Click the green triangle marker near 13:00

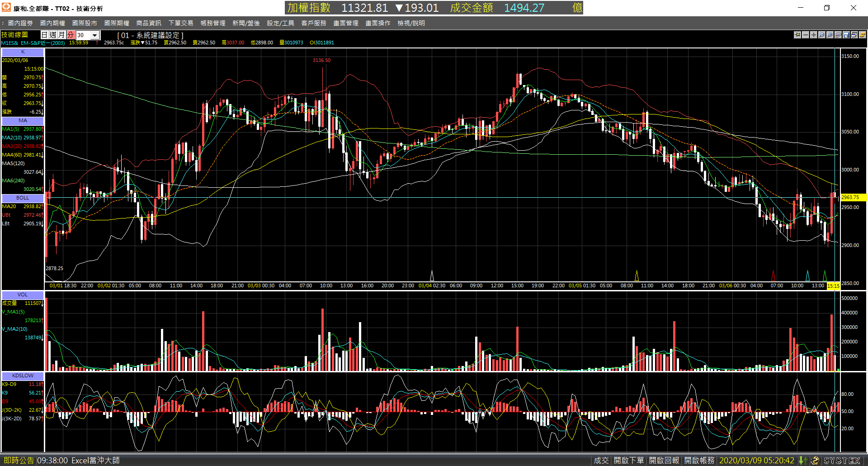[x=825, y=276]
